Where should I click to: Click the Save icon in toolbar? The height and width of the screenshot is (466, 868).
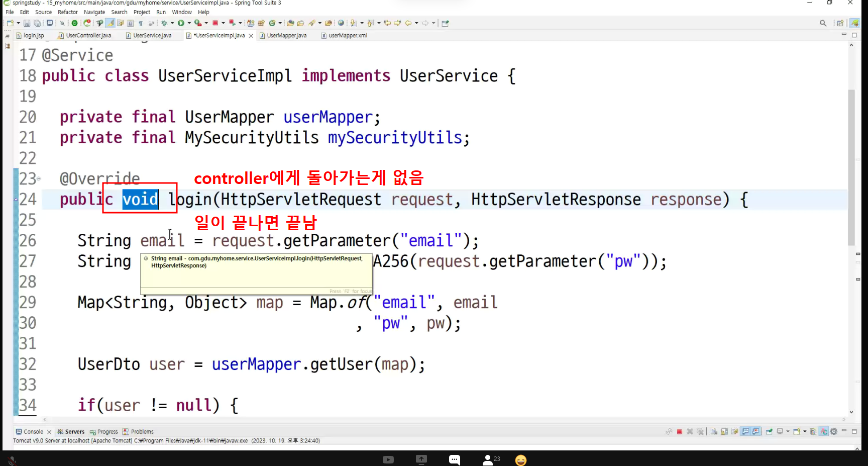27,23
